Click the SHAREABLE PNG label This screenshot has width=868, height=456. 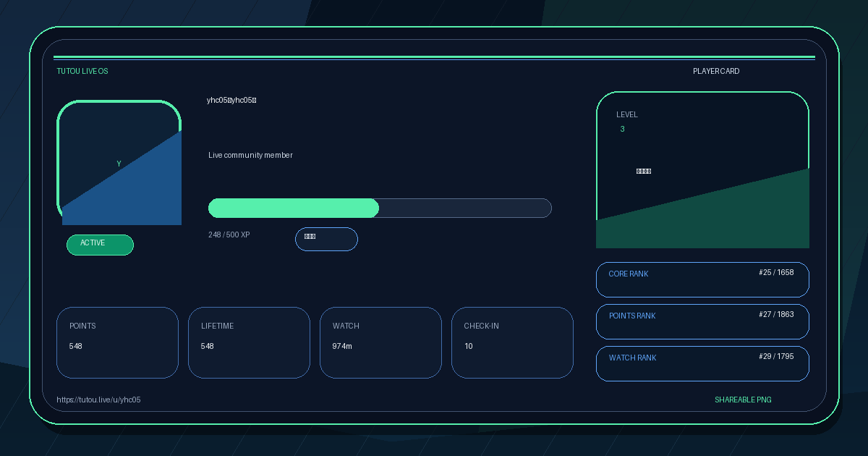click(x=743, y=400)
